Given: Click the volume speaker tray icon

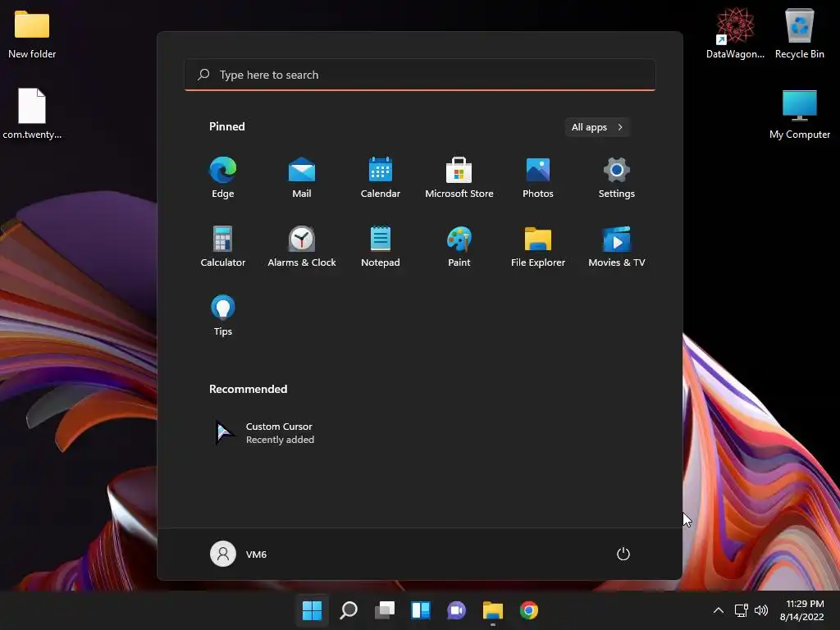Looking at the screenshot, I should [x=760, y=610].
